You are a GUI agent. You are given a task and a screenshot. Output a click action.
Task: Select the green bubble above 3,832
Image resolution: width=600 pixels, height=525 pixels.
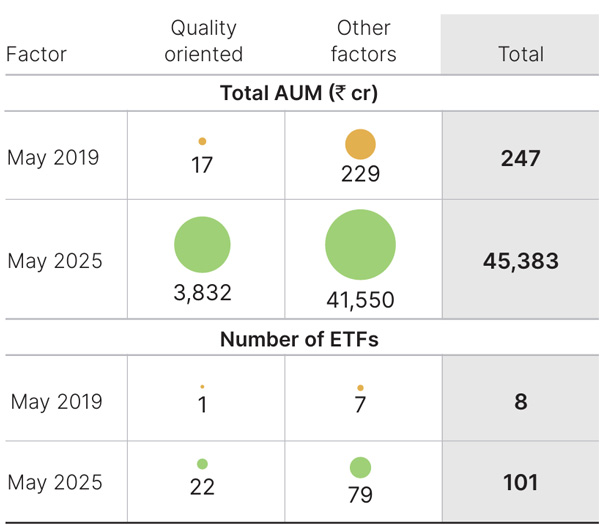(x=202, y=245)
